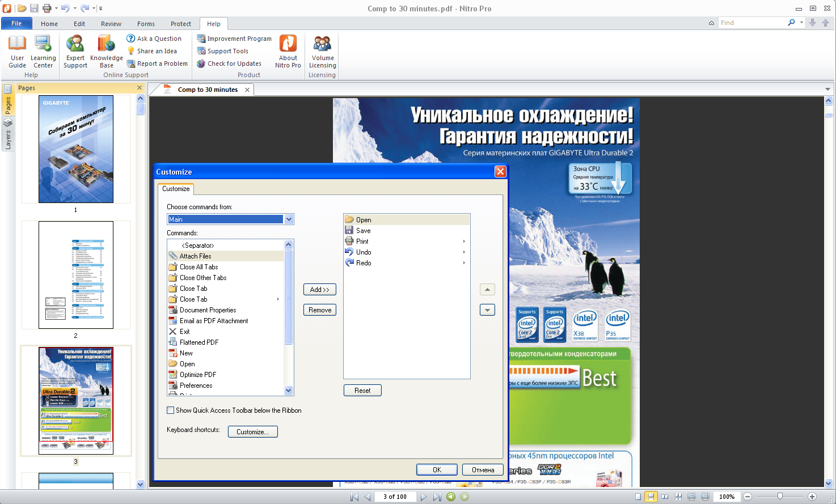The width and height of the screenshot is (836, 504).
Task: Click Redo icon in quick access toolbar
Action: 85,8
